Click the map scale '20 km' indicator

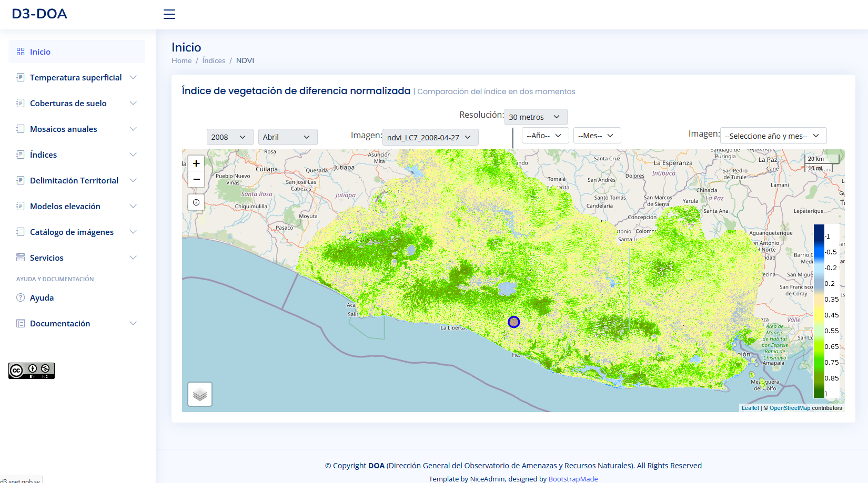tap(822, 159)
